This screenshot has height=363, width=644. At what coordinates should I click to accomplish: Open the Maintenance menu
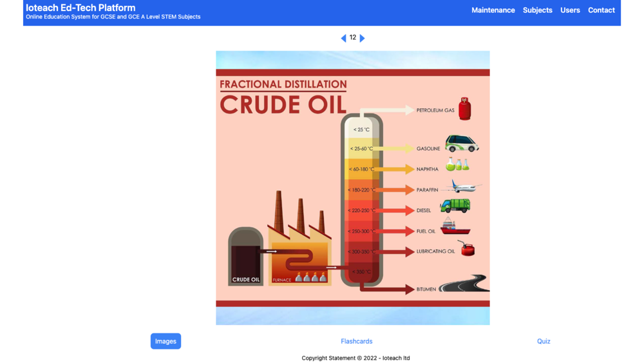(x=493, y=10)
